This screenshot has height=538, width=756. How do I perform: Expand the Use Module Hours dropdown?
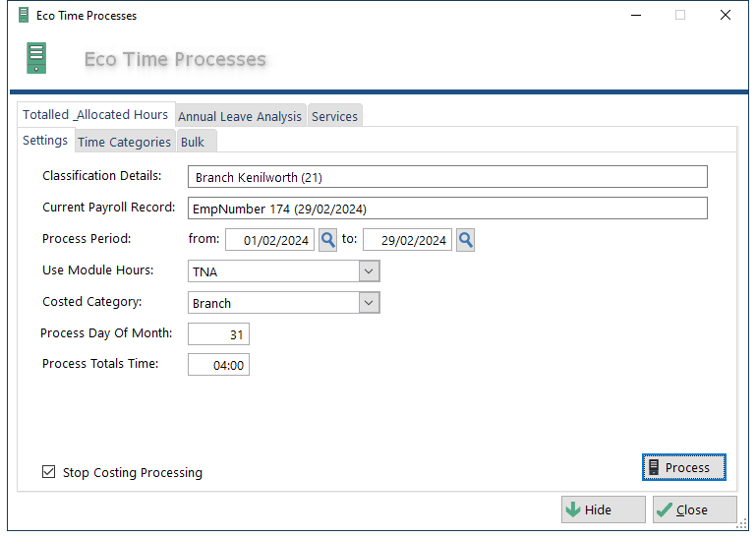click(369, 271)
